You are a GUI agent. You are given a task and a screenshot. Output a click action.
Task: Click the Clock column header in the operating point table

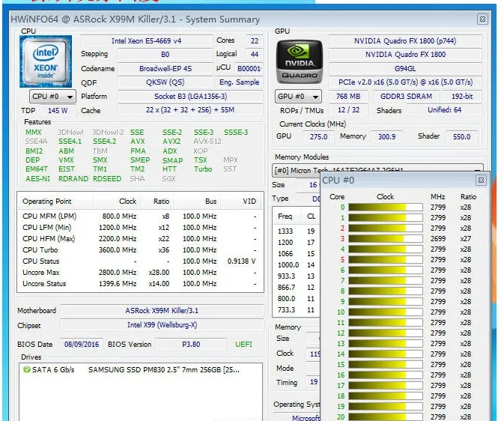(116, 202)
